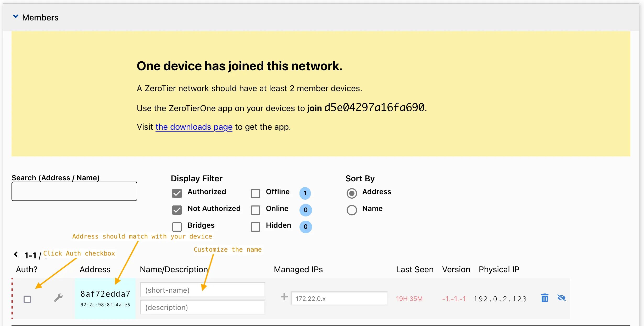Screen dimensions: 644x326
Task: Delete member with the trash icon
Action: pos(545,298)
